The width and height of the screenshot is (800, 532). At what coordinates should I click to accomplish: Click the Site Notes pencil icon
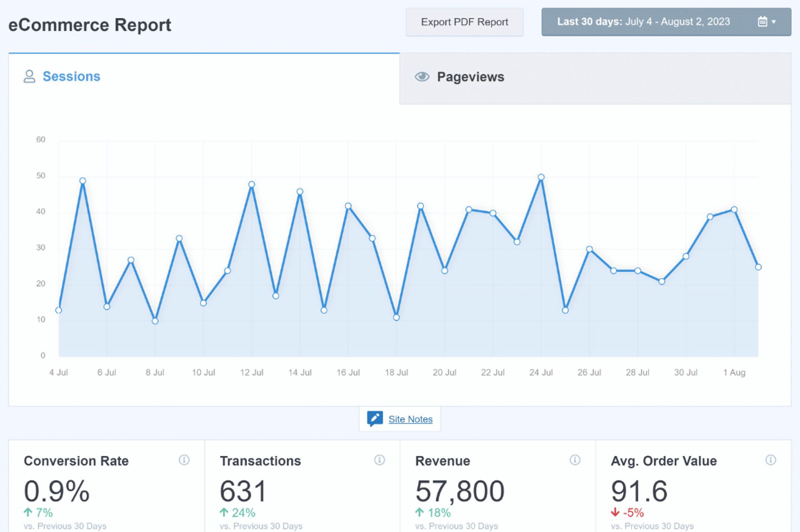(x=375, y=418)
